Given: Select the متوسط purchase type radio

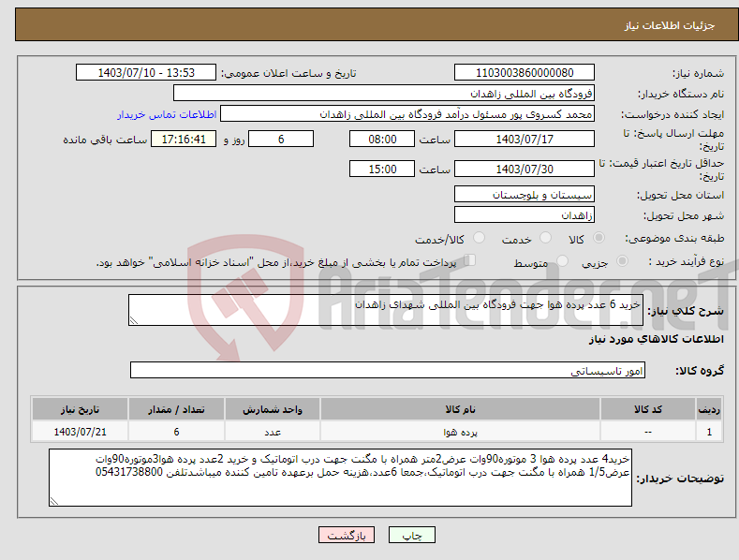Looking at the screenshot, I should coord(562,260).
